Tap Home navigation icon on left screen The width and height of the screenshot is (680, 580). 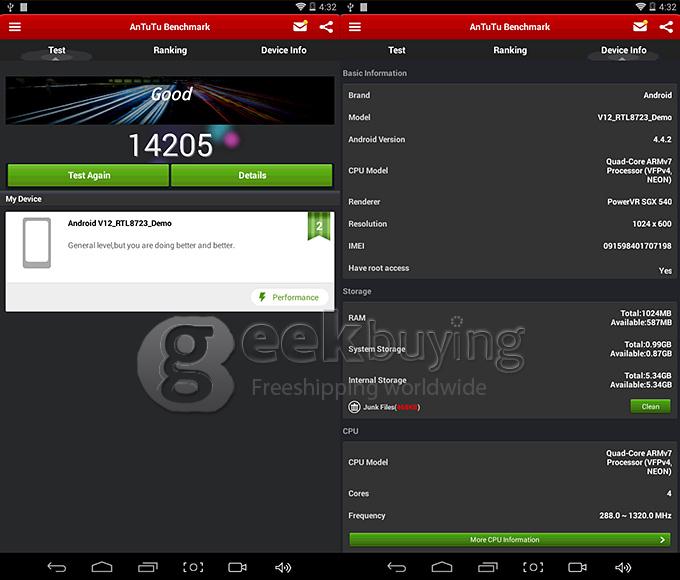102,567
